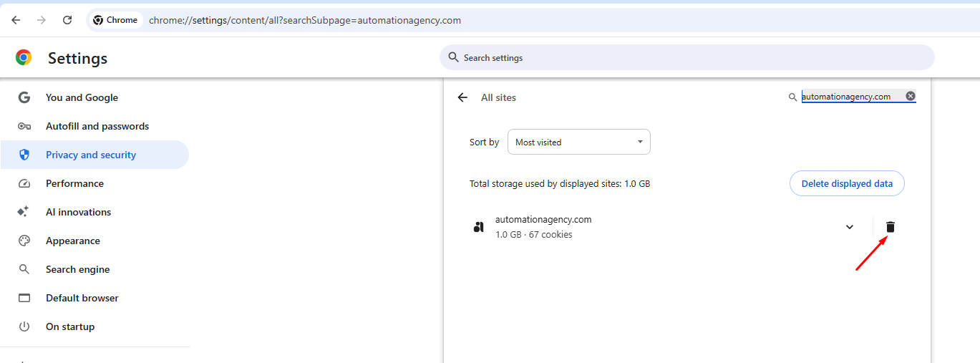Expand the automationagency.com site details

(x=850, y=227)
